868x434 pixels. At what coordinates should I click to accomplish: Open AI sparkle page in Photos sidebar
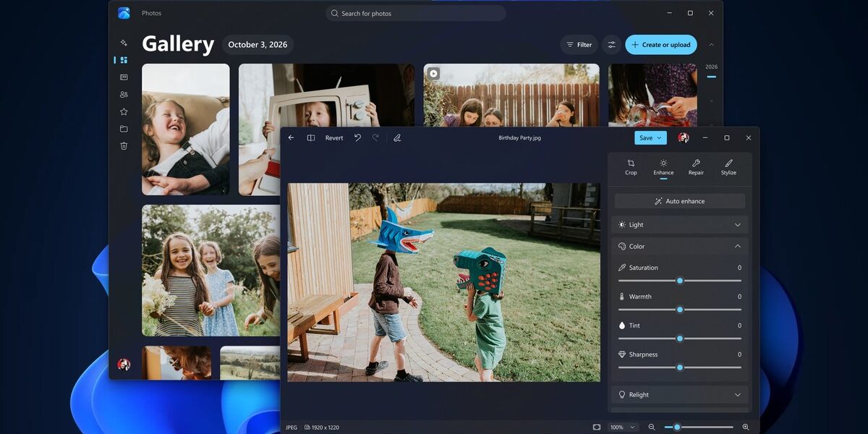point(124,43)
